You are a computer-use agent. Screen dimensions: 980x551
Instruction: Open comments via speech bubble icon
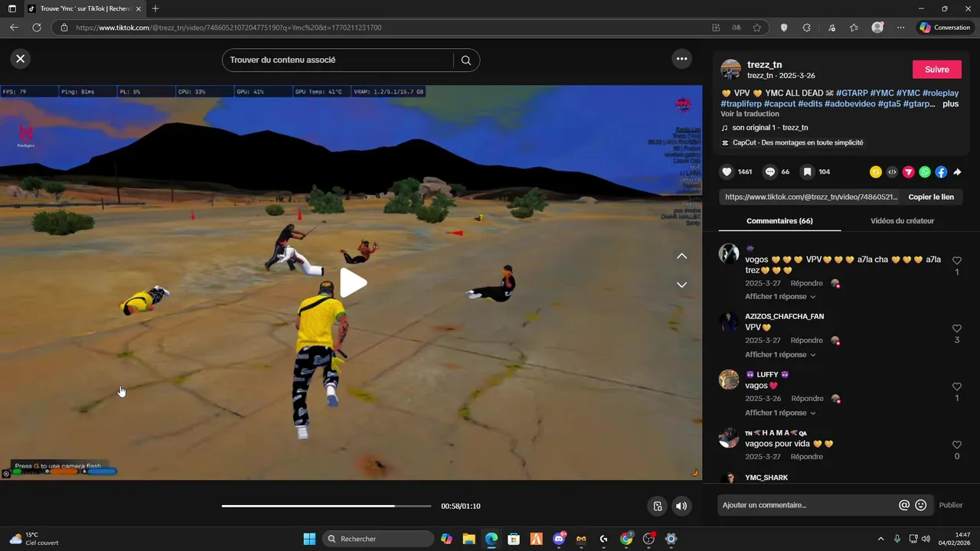[x=770, y=172]
